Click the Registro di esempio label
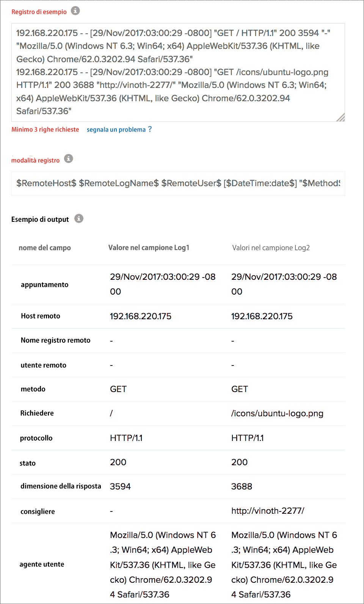 pos(39,12)
